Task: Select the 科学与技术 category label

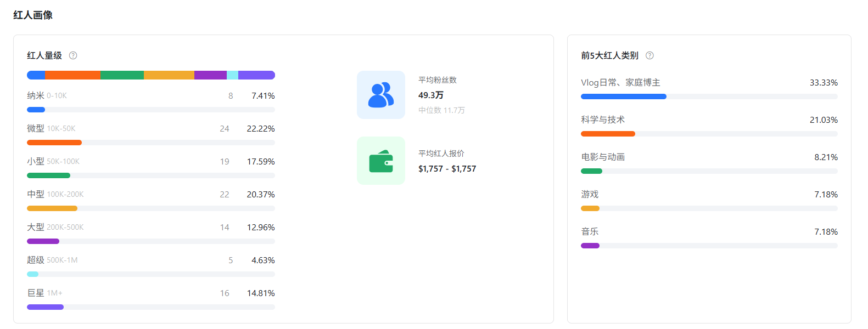Action: pyautogui.click(x=603, y=120)
